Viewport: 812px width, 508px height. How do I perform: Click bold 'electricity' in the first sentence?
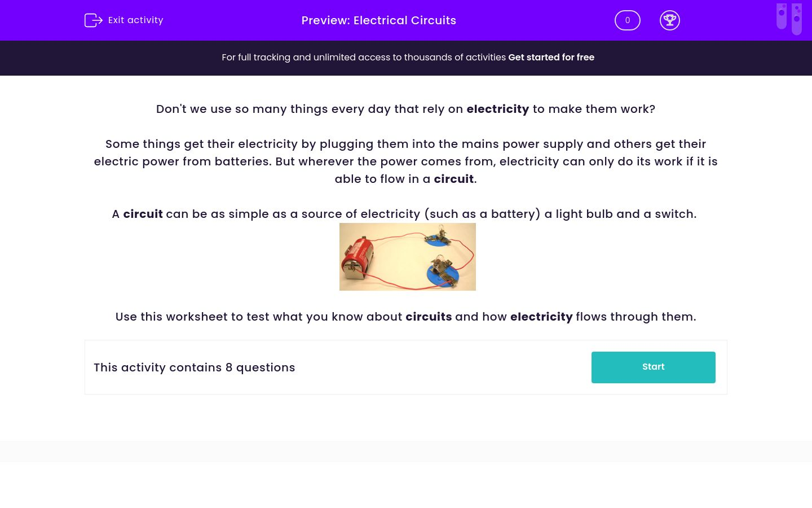(x=497, y=109)
